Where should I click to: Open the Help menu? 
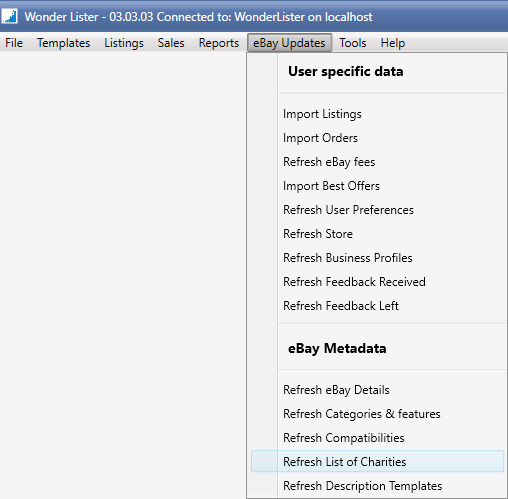[393, 43]
